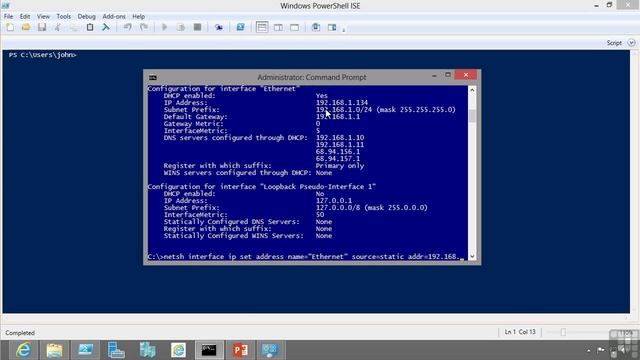
Task: Click the Script label button
Action: coord(614,42)
